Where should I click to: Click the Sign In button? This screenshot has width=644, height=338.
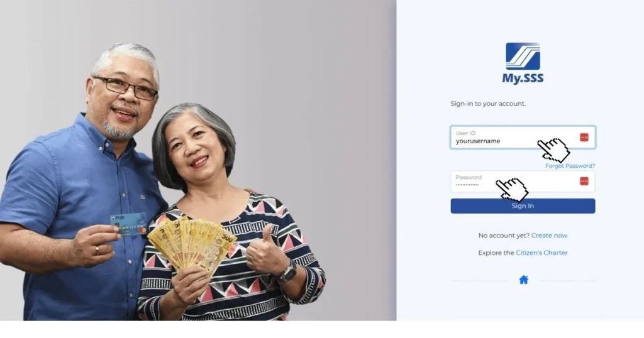point(523,206)
